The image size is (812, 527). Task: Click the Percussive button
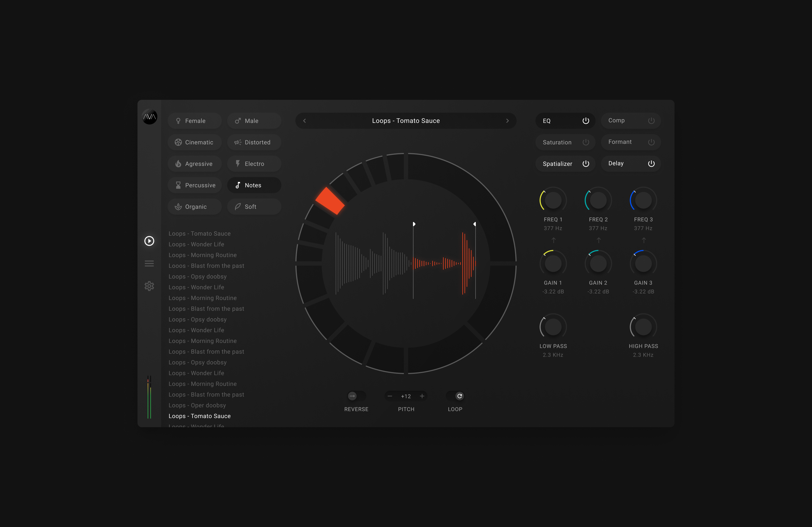click(x=194, y=185)
